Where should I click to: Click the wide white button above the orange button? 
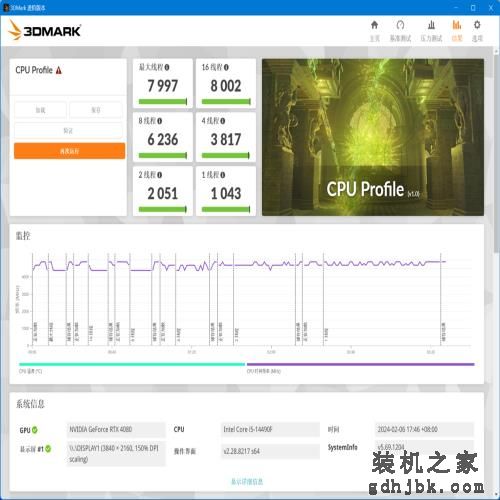[68, 131]
